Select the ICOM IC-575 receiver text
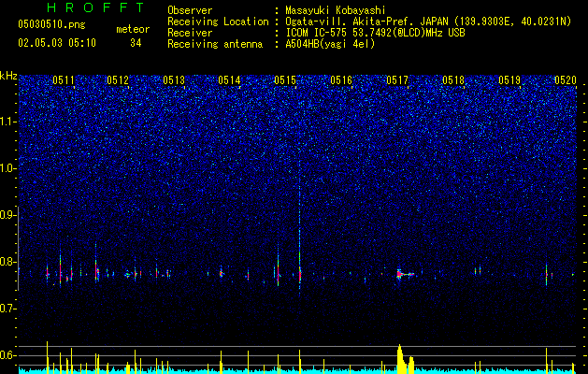Viewport: 588px width, 374px height. coord(375,33)
